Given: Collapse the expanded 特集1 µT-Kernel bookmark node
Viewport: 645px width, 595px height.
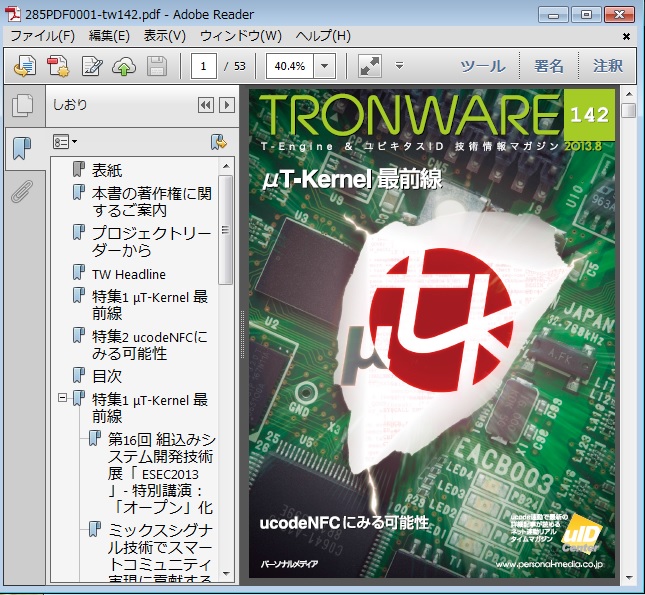Looking at the screenshot, I should tap(62, 398).
